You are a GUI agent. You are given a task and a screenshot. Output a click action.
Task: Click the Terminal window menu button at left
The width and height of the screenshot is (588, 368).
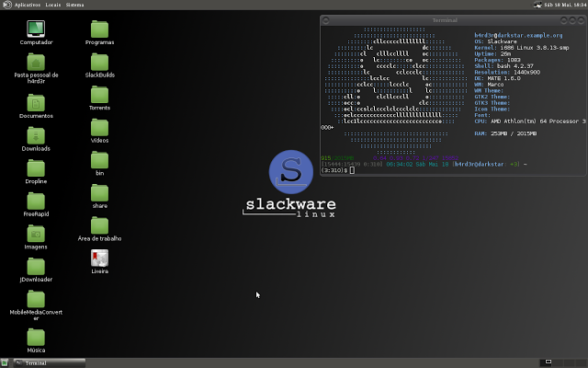[x=326, y=20]
